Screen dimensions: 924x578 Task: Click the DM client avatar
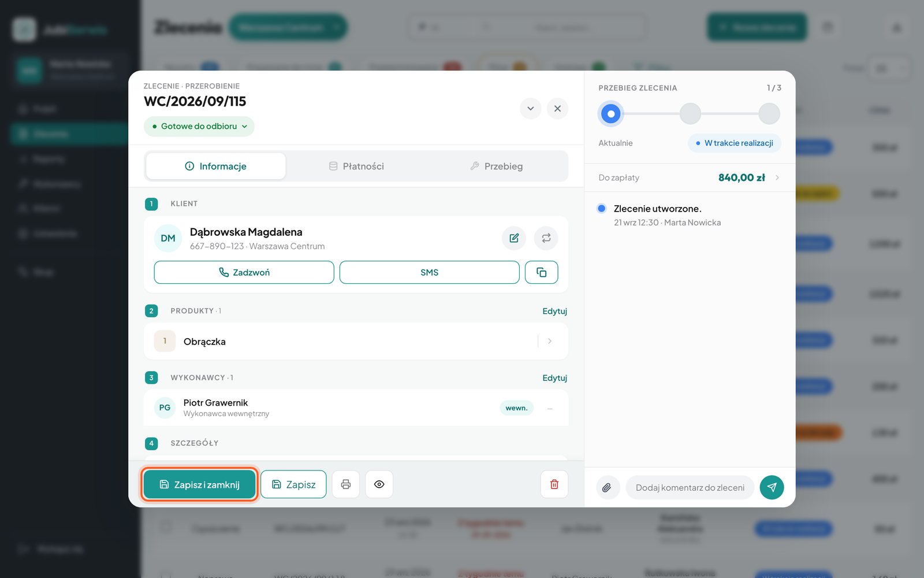coord(168,238)
